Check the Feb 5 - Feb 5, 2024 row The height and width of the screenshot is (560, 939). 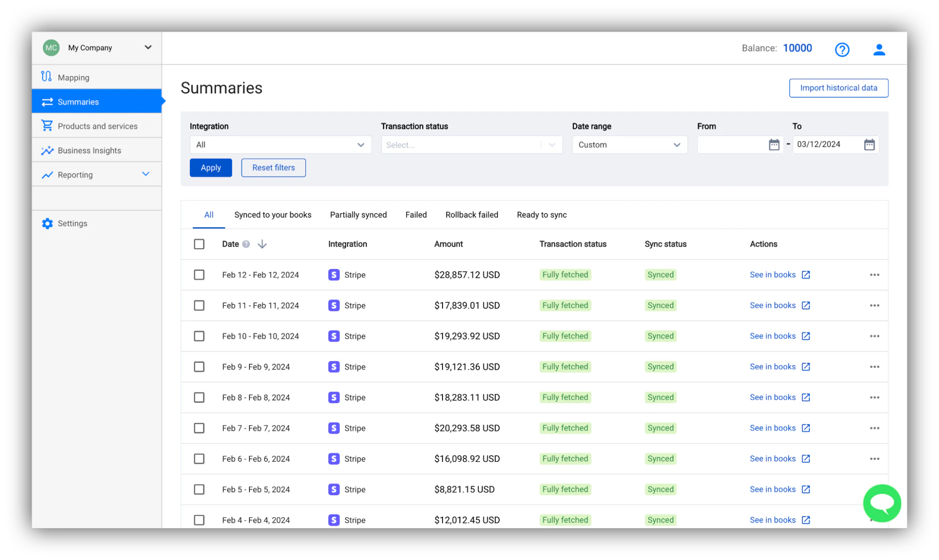tap(199, 490)
